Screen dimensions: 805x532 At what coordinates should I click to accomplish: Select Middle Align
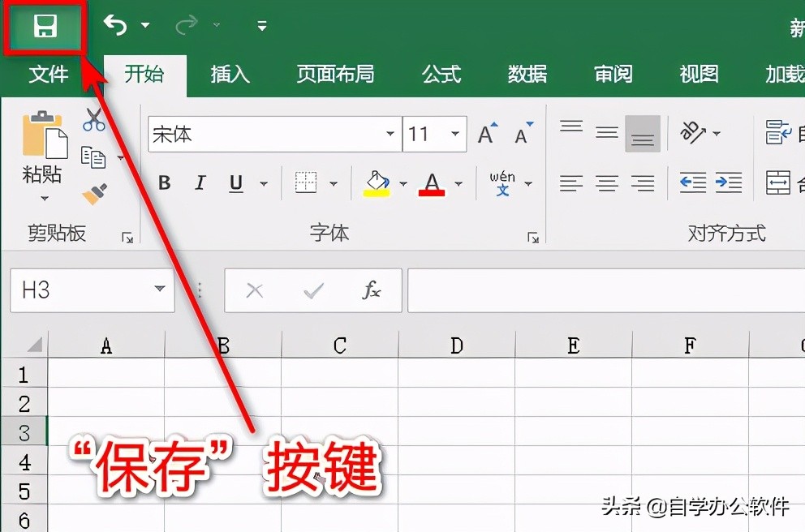click(607, 133)
